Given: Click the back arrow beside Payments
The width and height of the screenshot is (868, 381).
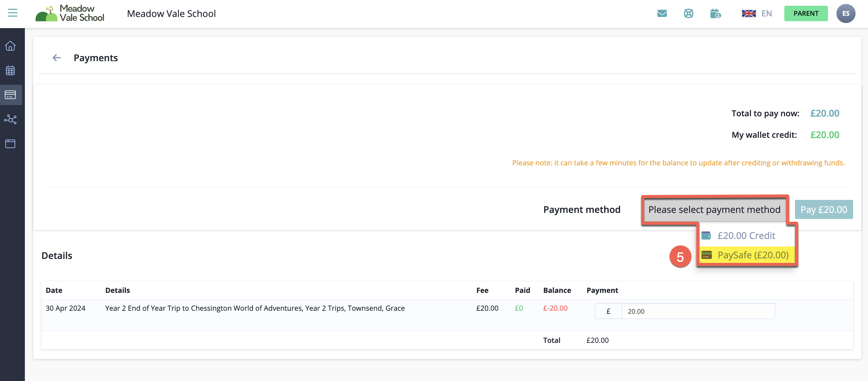Looking at the screenshot, I should coord(56,58).
